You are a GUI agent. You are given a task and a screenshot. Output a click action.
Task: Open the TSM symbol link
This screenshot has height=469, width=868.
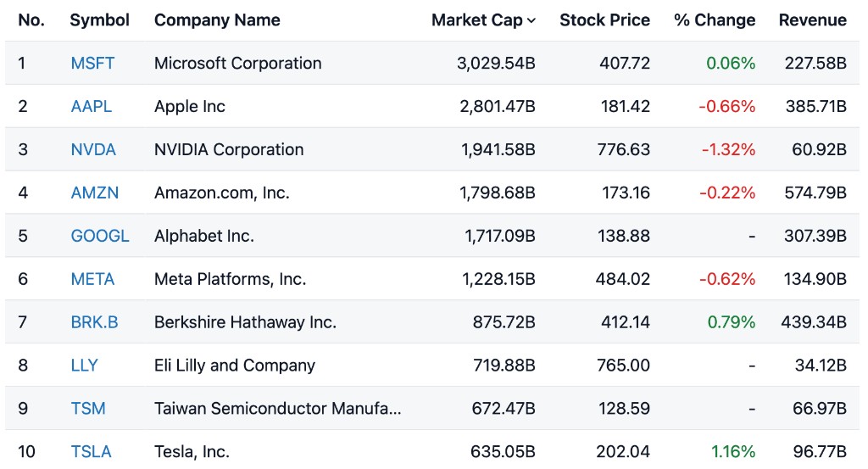88,409
